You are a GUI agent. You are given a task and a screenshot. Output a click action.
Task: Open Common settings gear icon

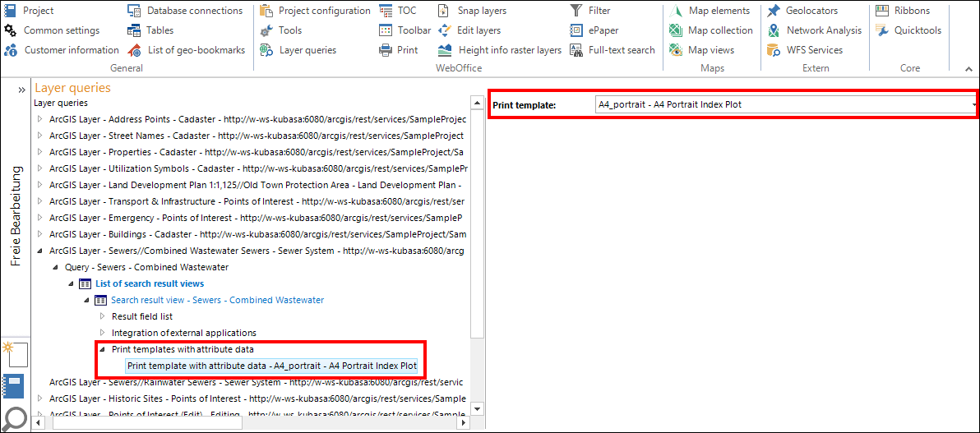coord(10,30)
